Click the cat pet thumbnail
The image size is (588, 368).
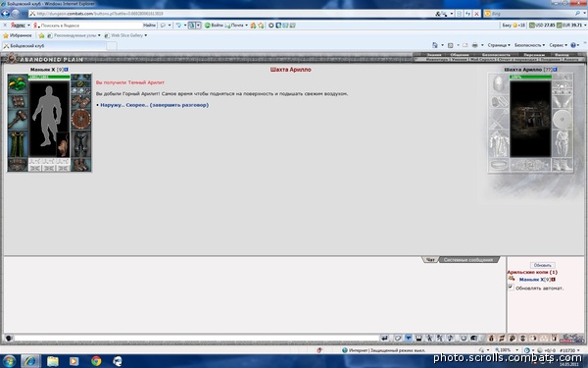[x=63, y=144]
